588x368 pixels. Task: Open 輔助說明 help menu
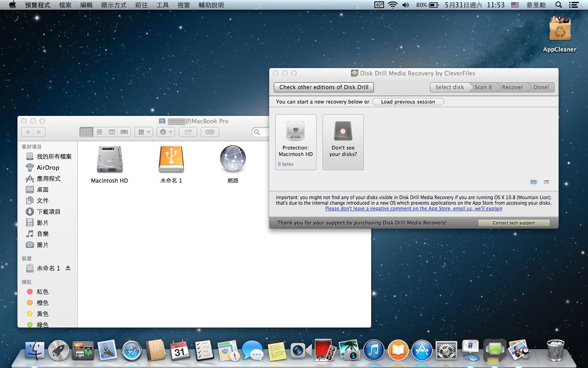tap(211, 5)
